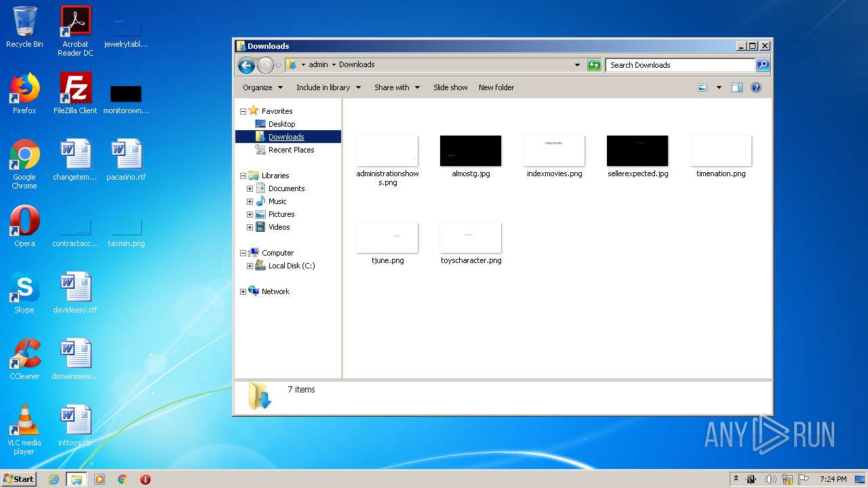Select administrationshows.png file
This screenshot has height=488, width=868.
pos(387,161)
